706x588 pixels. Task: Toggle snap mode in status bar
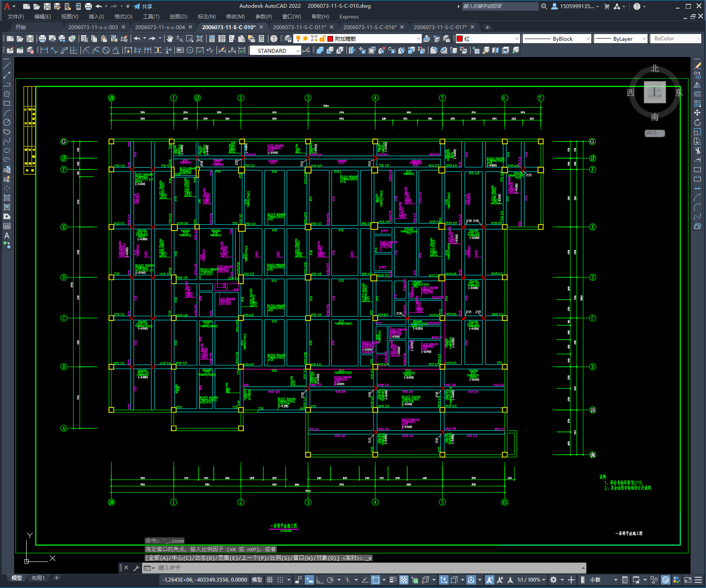tap(280, 580)
